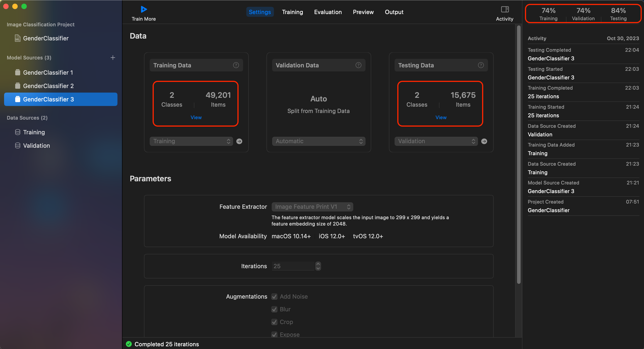Open the Training data source dropdown
Image resolution: width=644 pixels, height=349 pixels.
191,141
